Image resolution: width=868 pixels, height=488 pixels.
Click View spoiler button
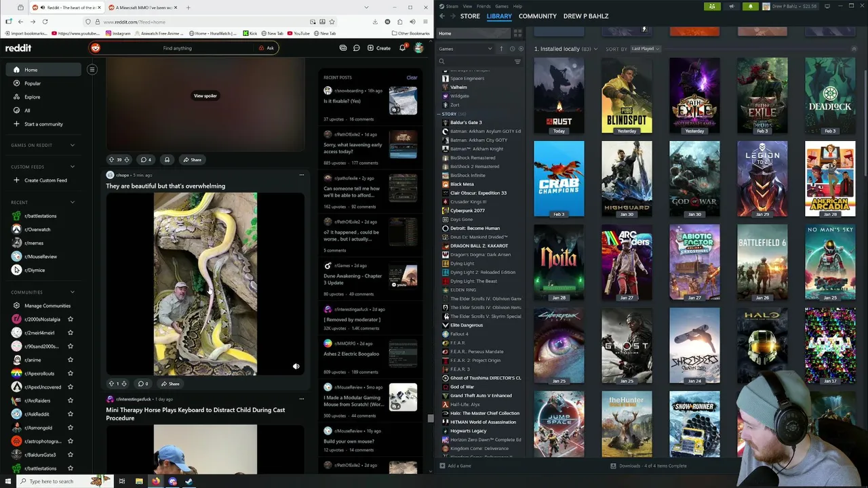click(205, 96)
